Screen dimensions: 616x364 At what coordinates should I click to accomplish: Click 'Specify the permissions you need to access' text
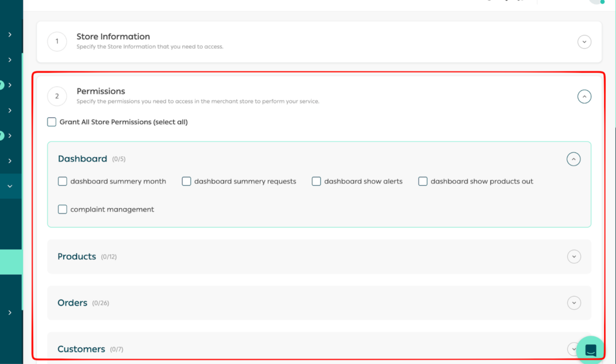coord(197,102)
